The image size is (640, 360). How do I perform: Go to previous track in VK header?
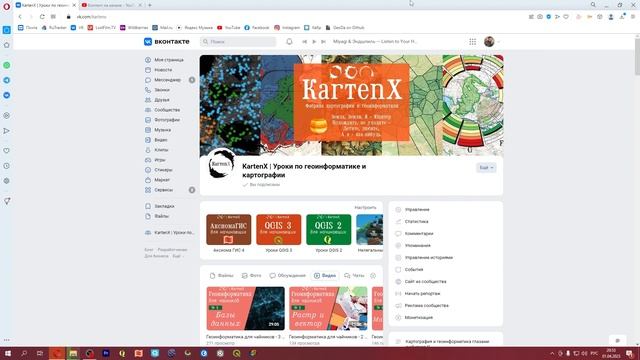[304, 42]
